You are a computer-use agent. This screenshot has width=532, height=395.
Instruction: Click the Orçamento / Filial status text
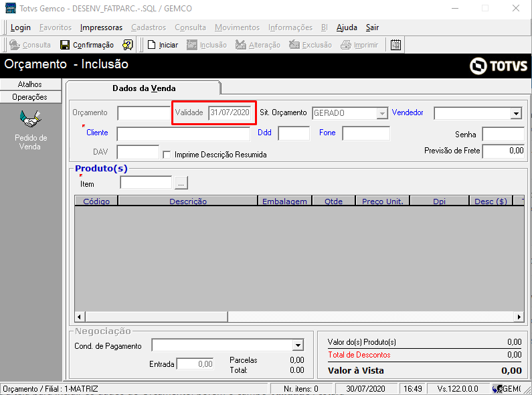[50, 388]
